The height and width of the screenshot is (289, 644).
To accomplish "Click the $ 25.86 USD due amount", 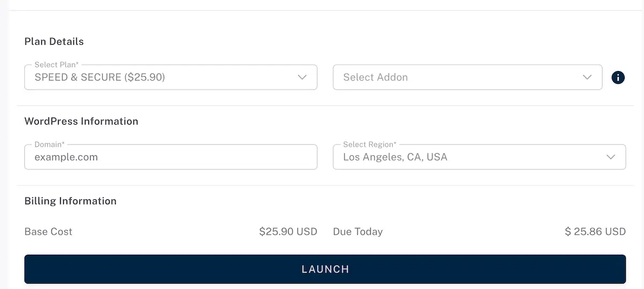I will tap(595, 232).
